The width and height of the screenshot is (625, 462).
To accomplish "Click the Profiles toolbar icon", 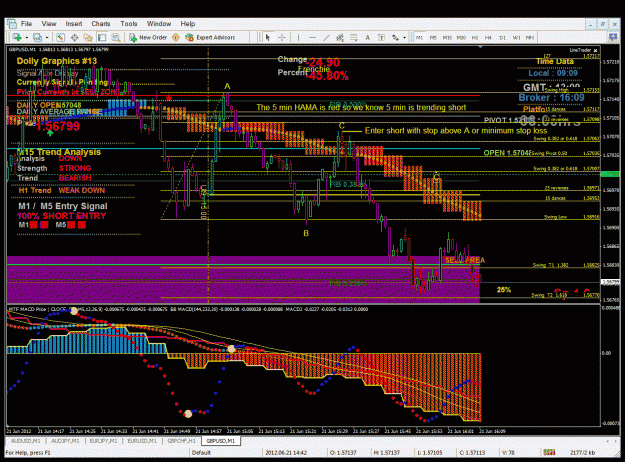I will (x=37, y=37).
